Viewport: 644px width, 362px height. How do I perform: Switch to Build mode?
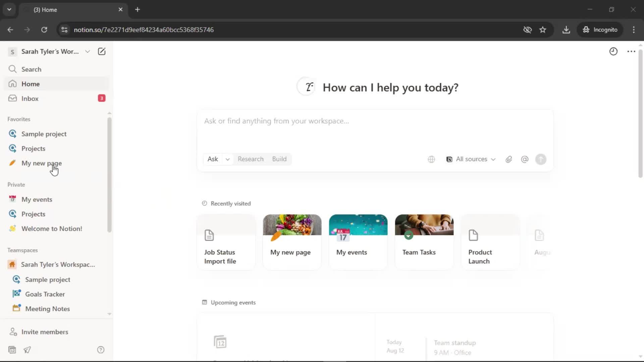279,159
